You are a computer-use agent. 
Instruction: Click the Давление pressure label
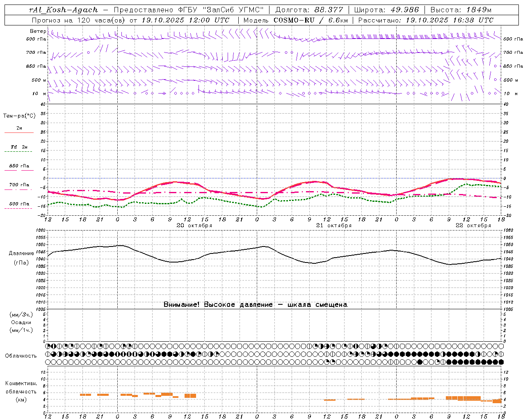[21, 253]
